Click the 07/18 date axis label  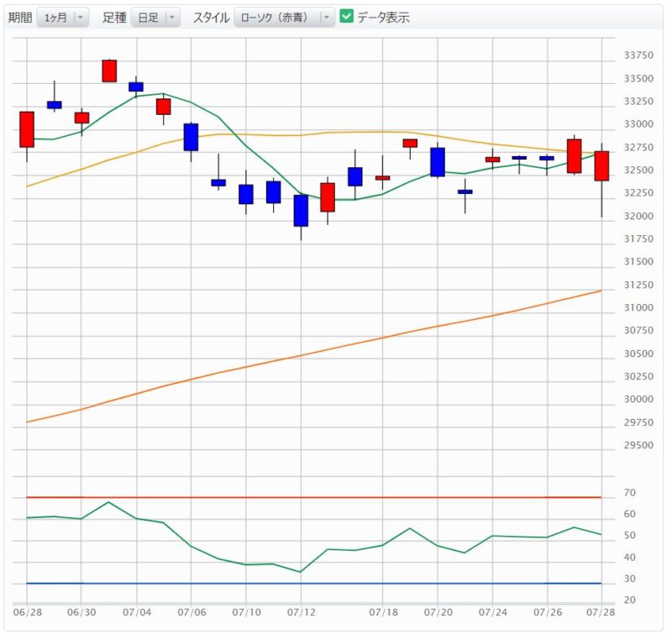383,612
